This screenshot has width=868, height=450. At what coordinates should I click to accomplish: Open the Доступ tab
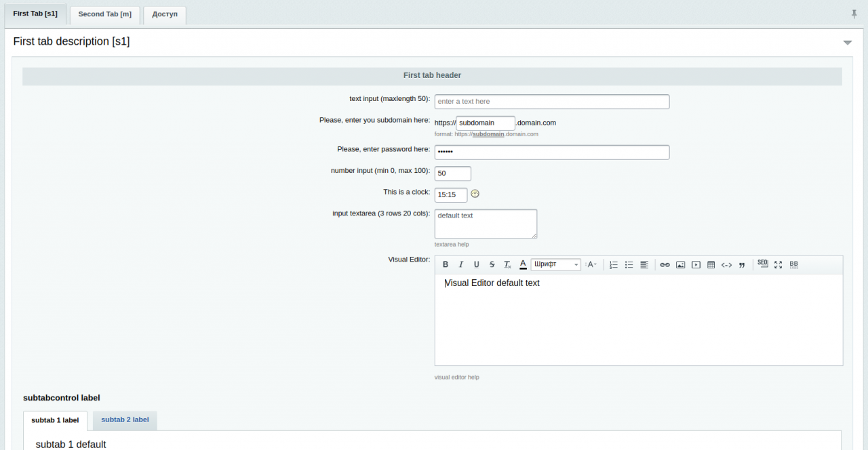(x=165, y=14)
